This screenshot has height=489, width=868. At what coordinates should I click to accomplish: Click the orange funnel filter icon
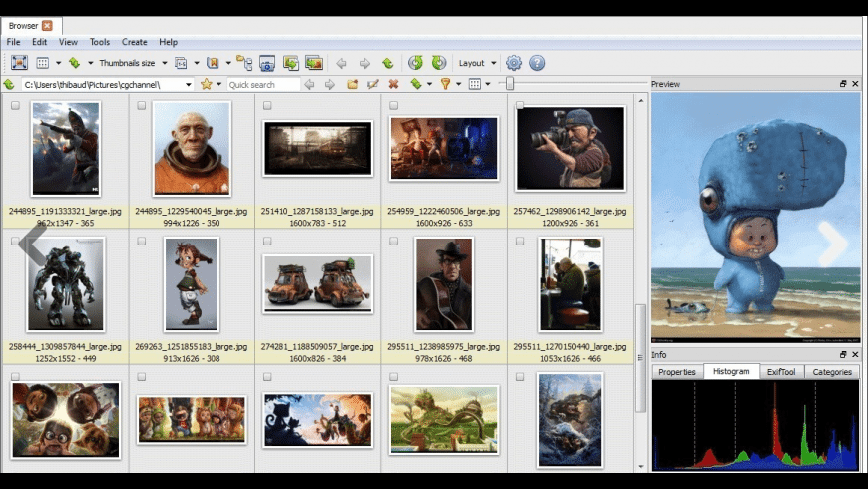pos(446,85)
